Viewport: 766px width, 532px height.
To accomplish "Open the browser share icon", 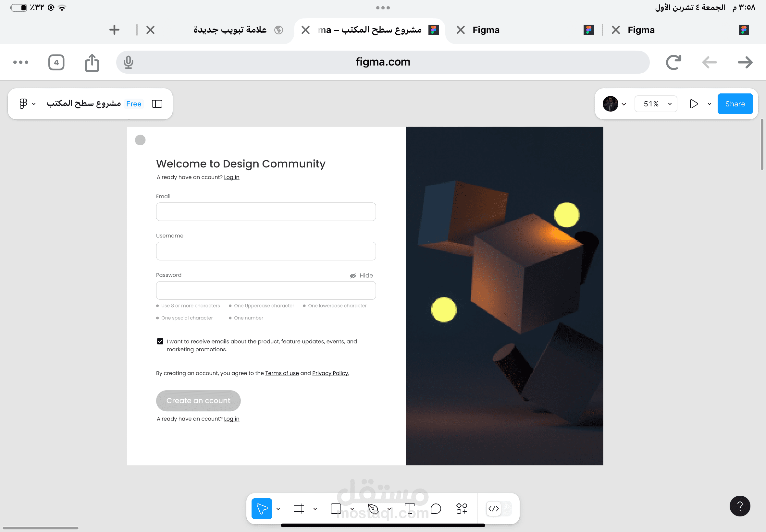I will (92, 62).
